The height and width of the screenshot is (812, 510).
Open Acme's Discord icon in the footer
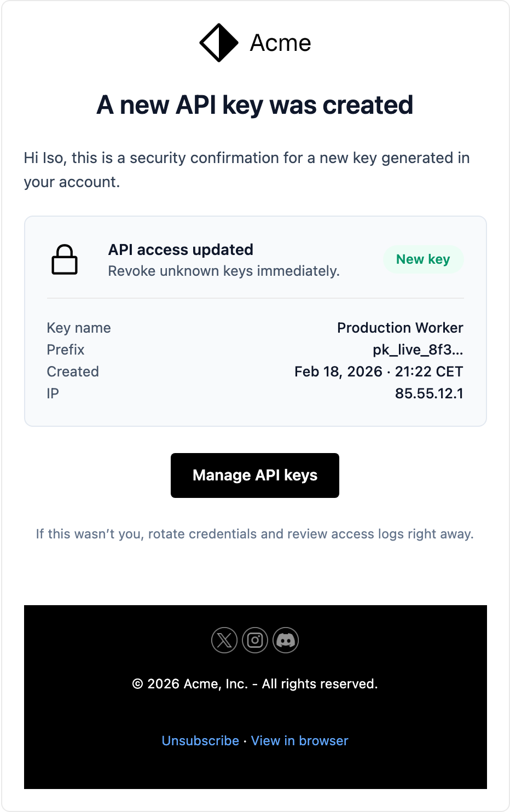(x=286, y=640)
